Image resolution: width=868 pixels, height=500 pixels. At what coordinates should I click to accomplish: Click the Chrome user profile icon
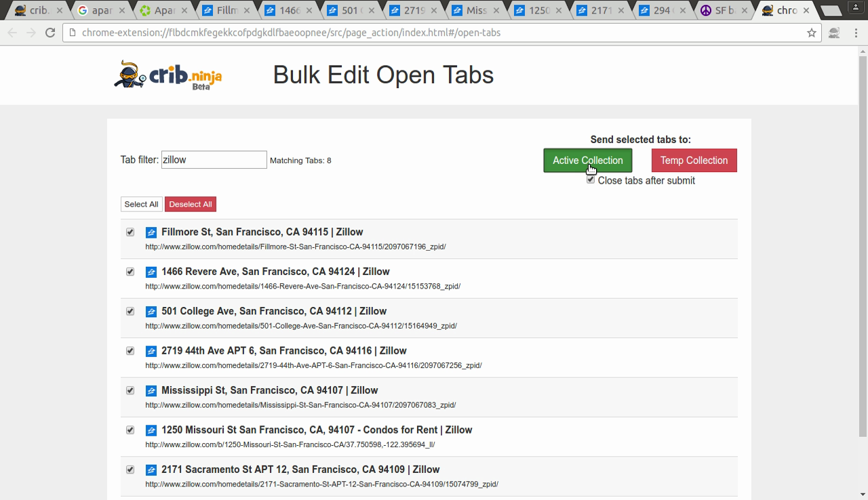(856, 7)
